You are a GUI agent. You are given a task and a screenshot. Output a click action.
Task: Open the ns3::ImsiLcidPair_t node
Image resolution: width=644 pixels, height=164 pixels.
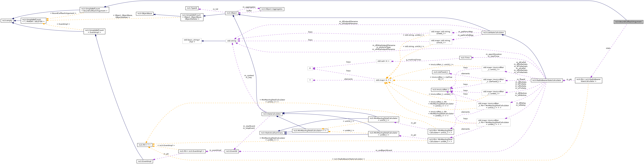point(441,90)
